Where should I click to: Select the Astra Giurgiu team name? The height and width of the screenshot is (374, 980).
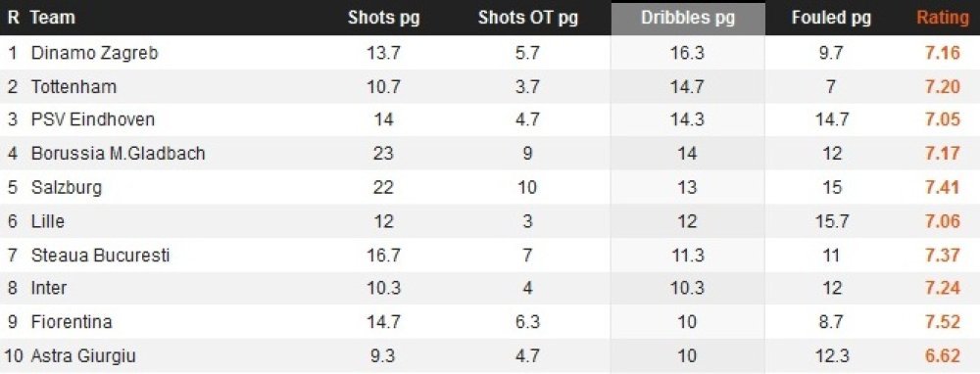[x=83, y=356]
